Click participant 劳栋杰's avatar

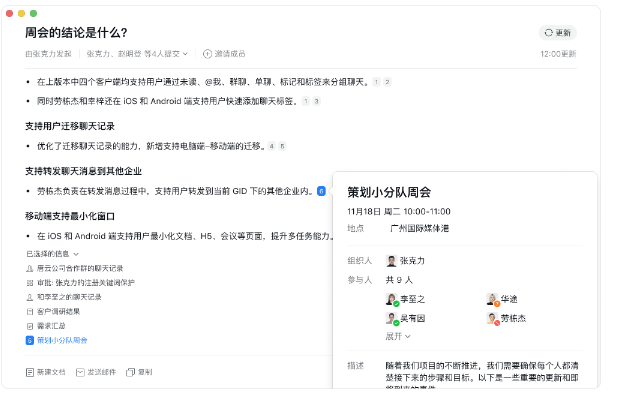[x=492, y=319]
